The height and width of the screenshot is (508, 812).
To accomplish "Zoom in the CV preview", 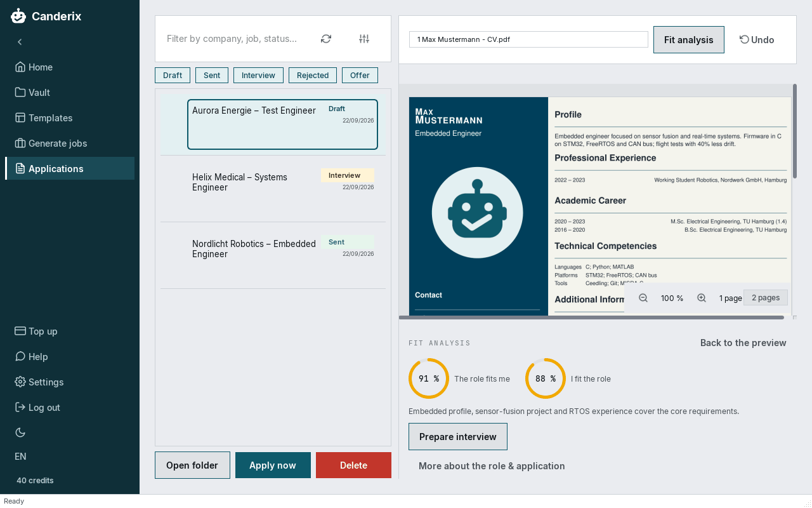I will coord(702,298).
